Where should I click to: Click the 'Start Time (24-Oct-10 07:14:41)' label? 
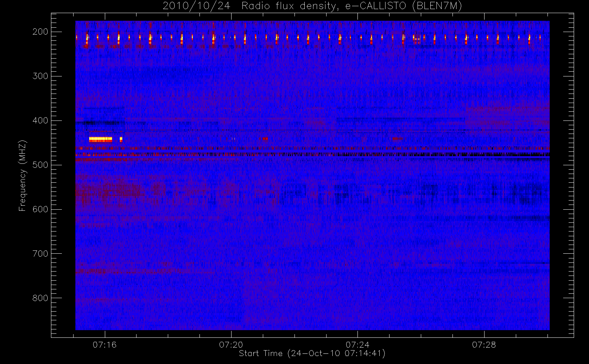pyautogui.click(x=312, y=353)
